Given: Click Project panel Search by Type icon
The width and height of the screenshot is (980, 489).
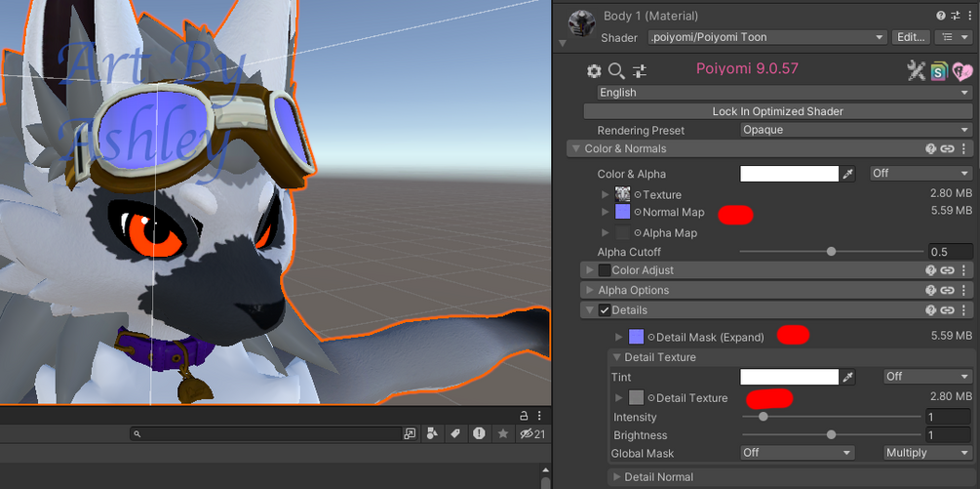Looking at the screenshot, I should tap(431, 433).
